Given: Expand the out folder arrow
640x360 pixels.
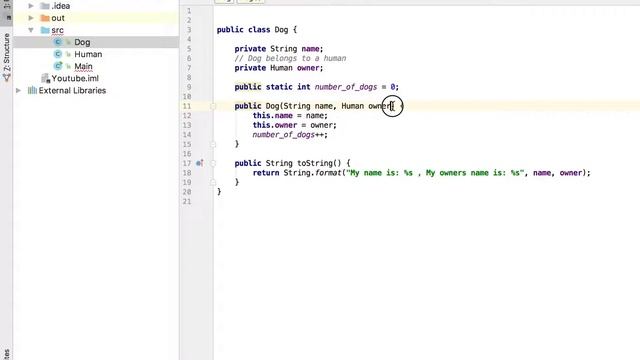Looking at the screenshot, I should pyautogui.click(x=31, y=18).
